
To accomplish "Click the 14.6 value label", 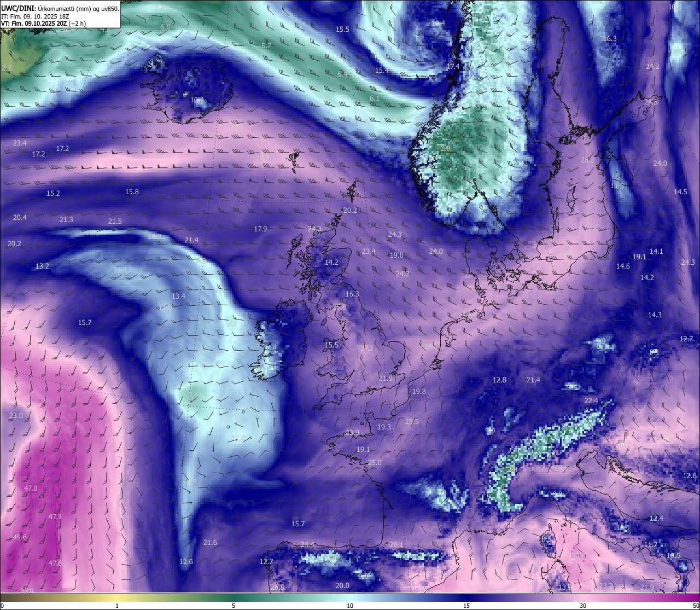I will pyautogui.click(x=623, y=266).
